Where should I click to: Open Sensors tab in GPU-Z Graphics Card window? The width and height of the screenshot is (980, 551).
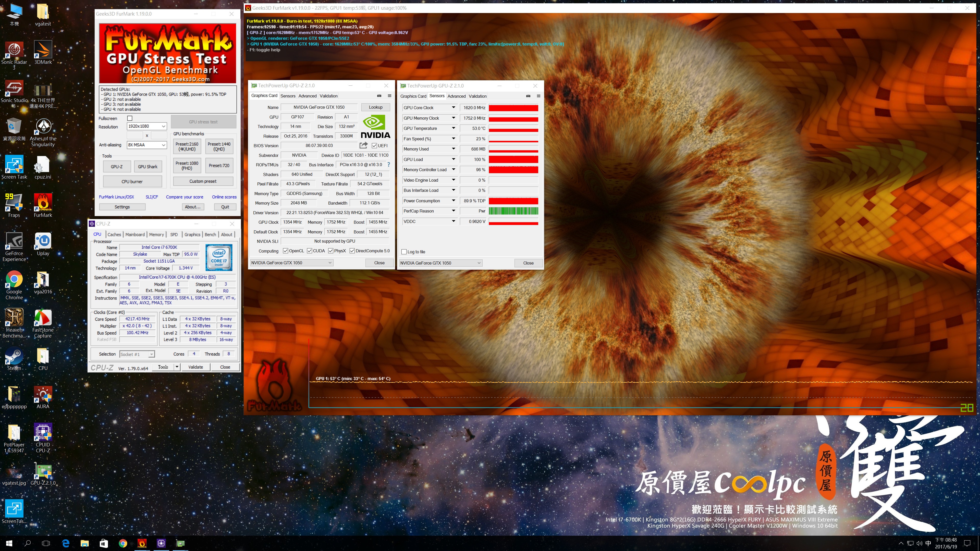tap(288, 96)
